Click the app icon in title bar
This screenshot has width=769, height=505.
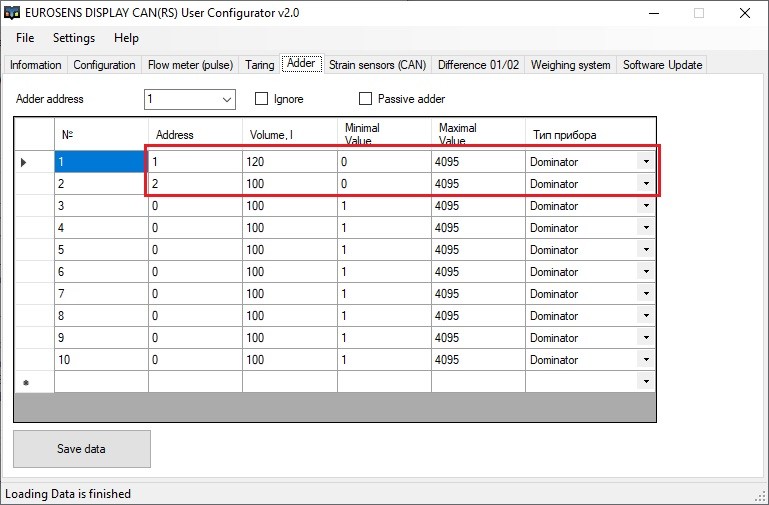coord(13,13)
